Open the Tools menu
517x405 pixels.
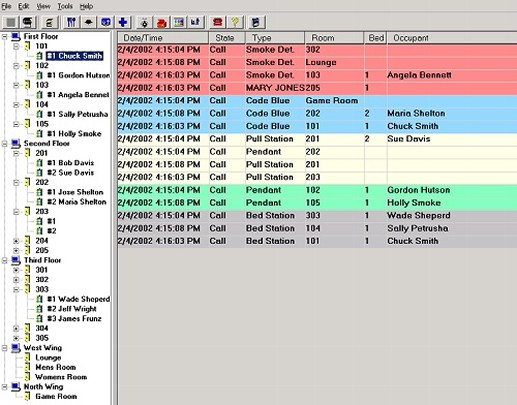click(x=65, y=6)
